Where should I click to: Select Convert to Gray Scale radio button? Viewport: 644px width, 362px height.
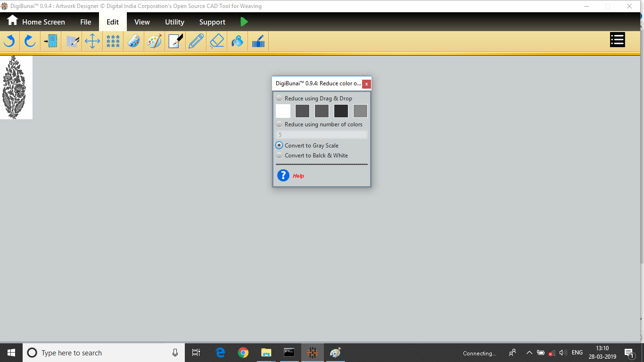click(x=280, y=146)
